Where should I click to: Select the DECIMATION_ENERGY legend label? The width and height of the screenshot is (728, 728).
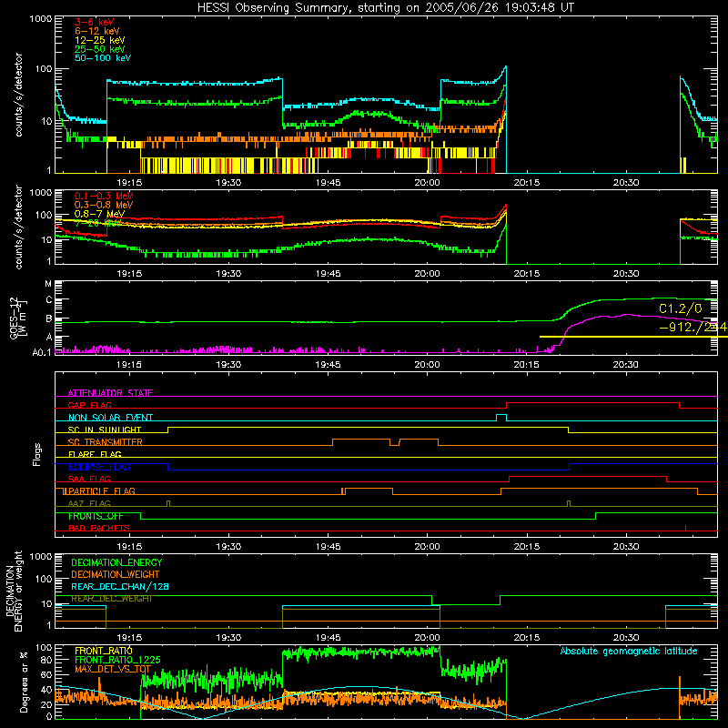click(x=116, y=562)
